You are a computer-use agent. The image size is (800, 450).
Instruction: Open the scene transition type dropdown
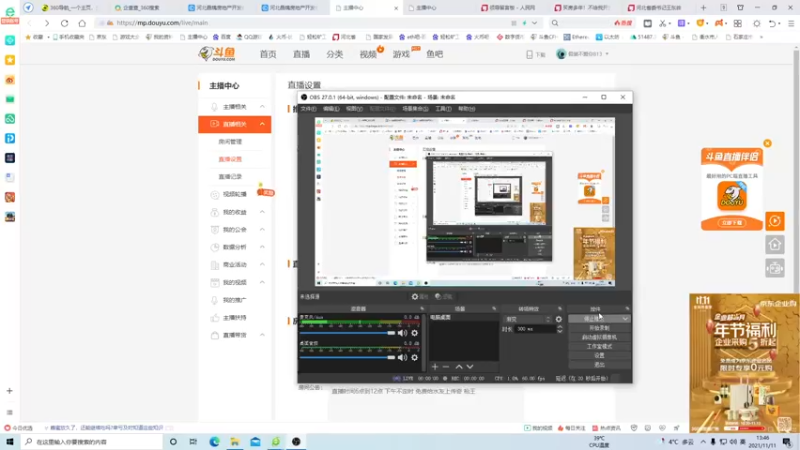[x=528, y=319]
